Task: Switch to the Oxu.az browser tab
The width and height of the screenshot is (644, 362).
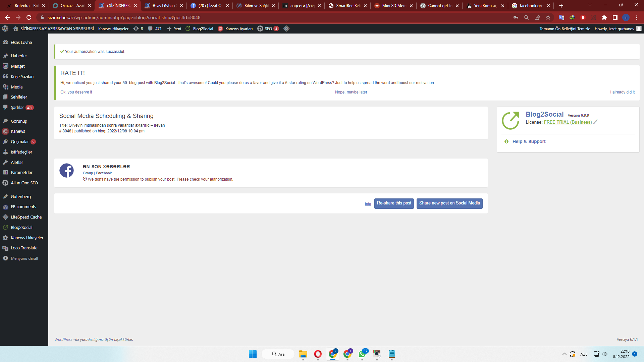Action: pos(72,6)
